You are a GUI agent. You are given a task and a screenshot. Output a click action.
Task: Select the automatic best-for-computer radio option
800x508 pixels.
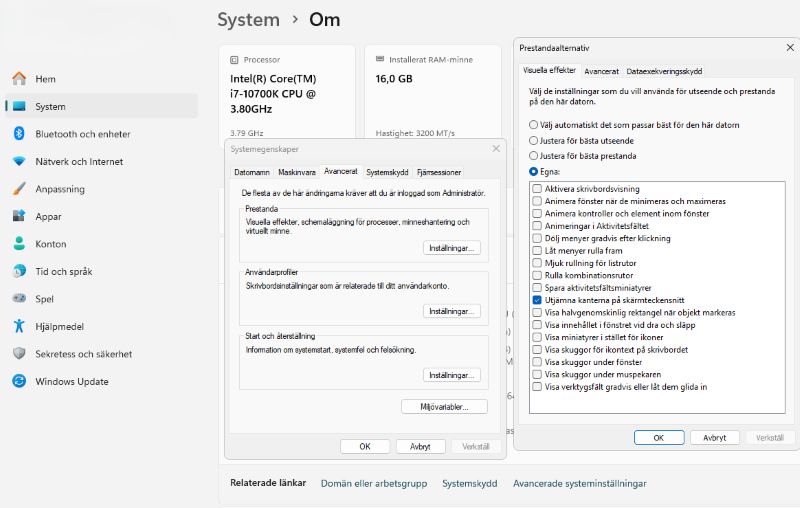coord(534,124)
